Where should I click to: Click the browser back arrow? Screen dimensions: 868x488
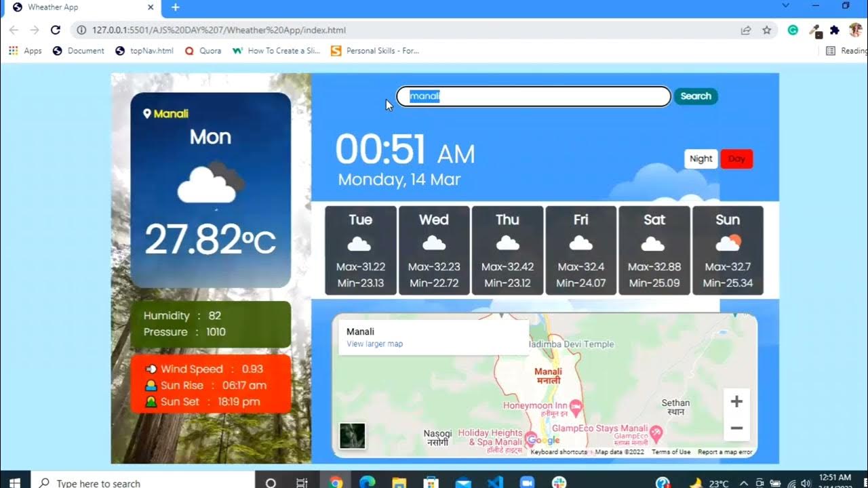point(14,30)
